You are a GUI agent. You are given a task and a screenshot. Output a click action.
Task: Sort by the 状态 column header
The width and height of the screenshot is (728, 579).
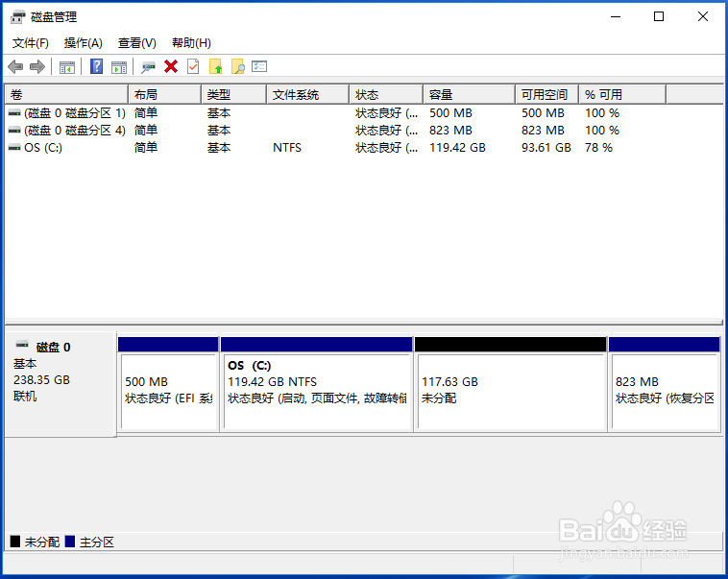point(386,95)
